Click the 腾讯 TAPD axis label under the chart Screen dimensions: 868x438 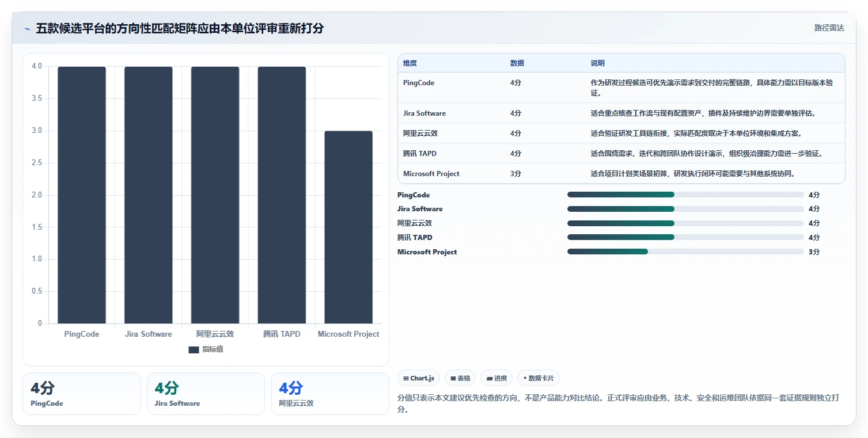[282, 334]
